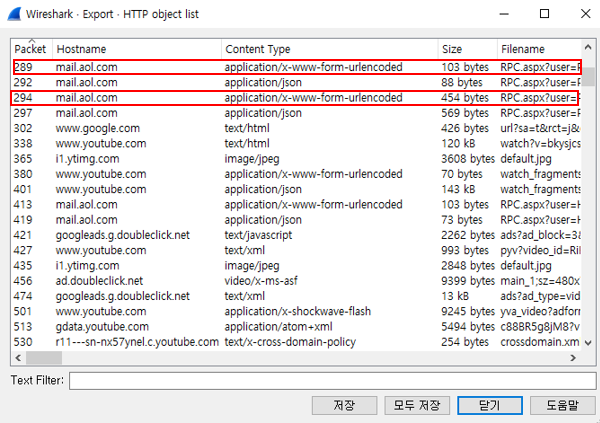This screenshot has width=600, height=423.
Task: Click the watch?v=bkysjcs filename cell
Action: point(540,144)
